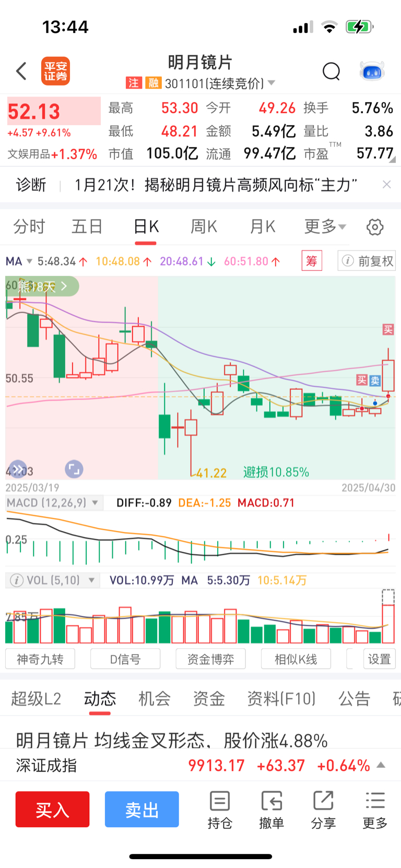The image size is (401, 868).
Task: Tap the 融 margin badge
Action: click(153, 83)
